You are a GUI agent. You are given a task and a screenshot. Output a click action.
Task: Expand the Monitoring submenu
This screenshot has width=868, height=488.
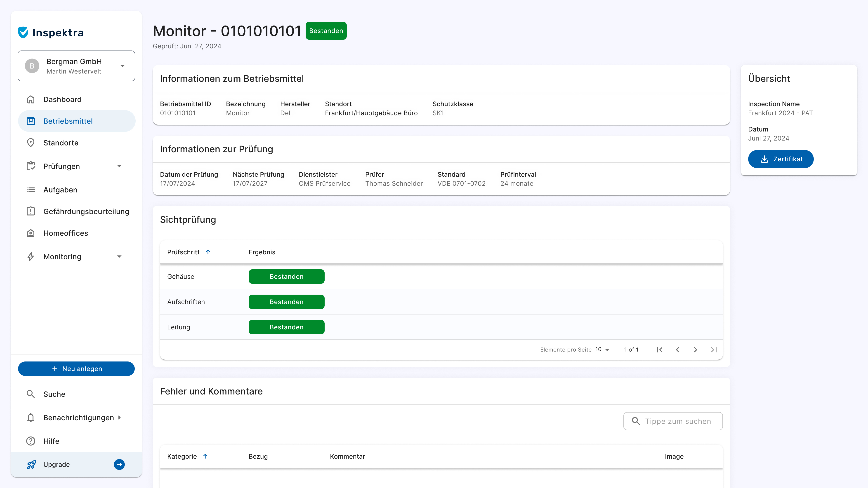[119, 257]
